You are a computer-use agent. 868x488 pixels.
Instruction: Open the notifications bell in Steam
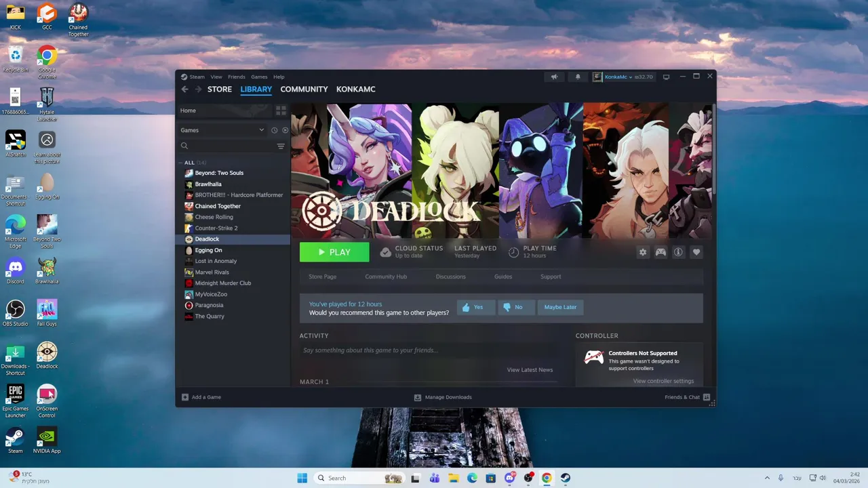pyautogui.click(x=578, y=77)
